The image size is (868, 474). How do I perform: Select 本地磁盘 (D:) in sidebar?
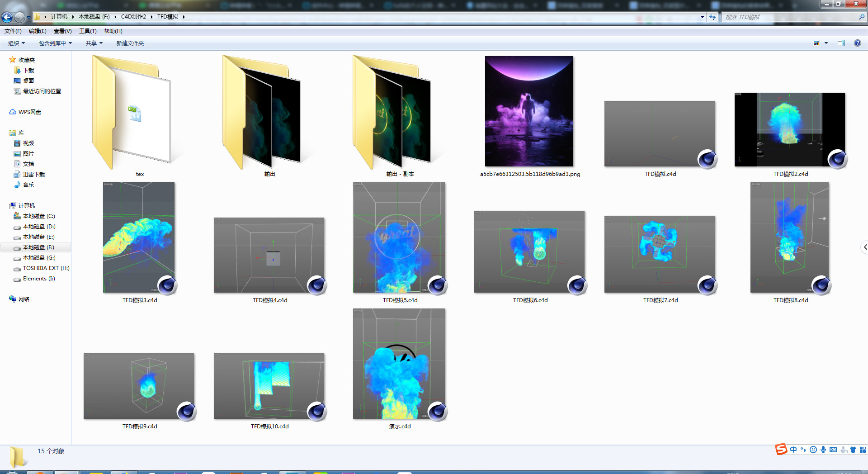39,226
